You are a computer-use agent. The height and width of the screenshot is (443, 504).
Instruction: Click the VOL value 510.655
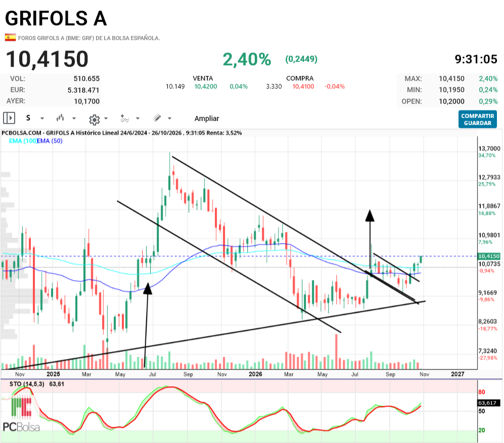click(87, 78)
